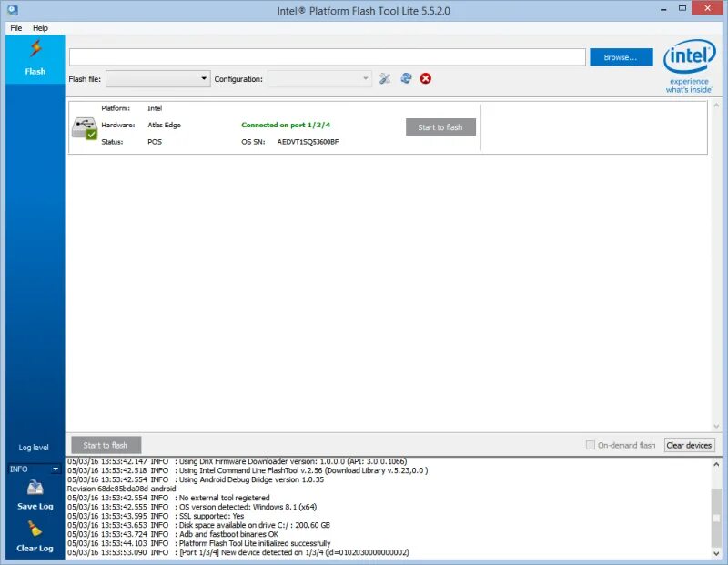Image resolution: width=728 pixels, height=565 pixels.
Task: Click the Clear Log broom icon
Action: tap(35, 529)
